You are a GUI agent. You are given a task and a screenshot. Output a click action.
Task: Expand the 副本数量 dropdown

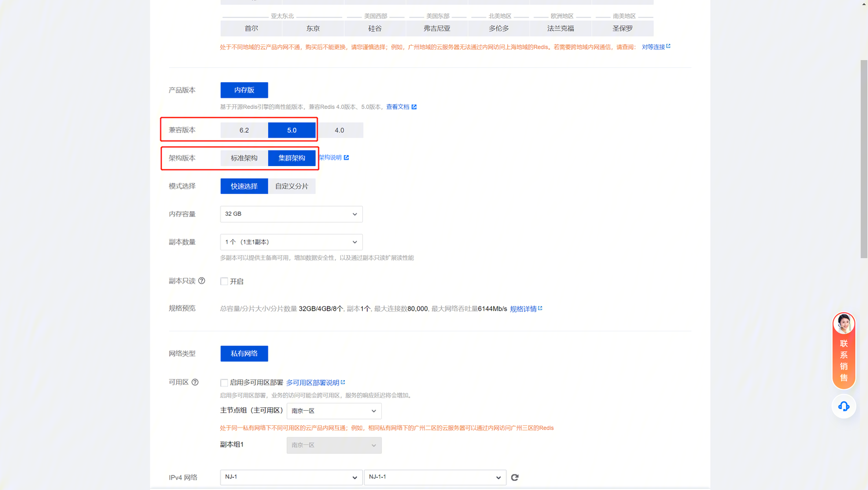[291, 242]
